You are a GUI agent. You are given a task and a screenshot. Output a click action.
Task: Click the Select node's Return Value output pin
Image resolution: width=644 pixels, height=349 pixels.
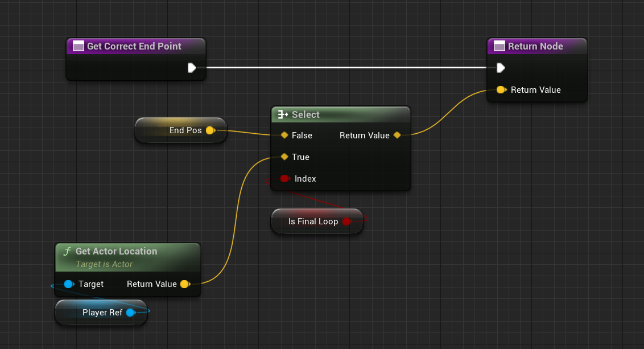coord(397,136)
